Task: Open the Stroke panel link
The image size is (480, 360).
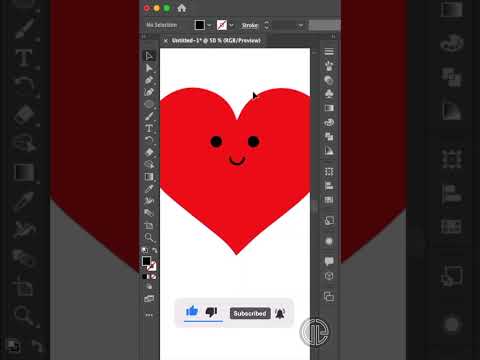Action: [250, 25]
